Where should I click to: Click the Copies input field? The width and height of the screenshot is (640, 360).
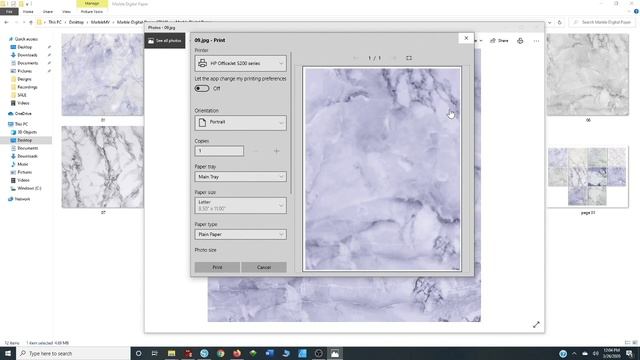(x=219, y=151)
